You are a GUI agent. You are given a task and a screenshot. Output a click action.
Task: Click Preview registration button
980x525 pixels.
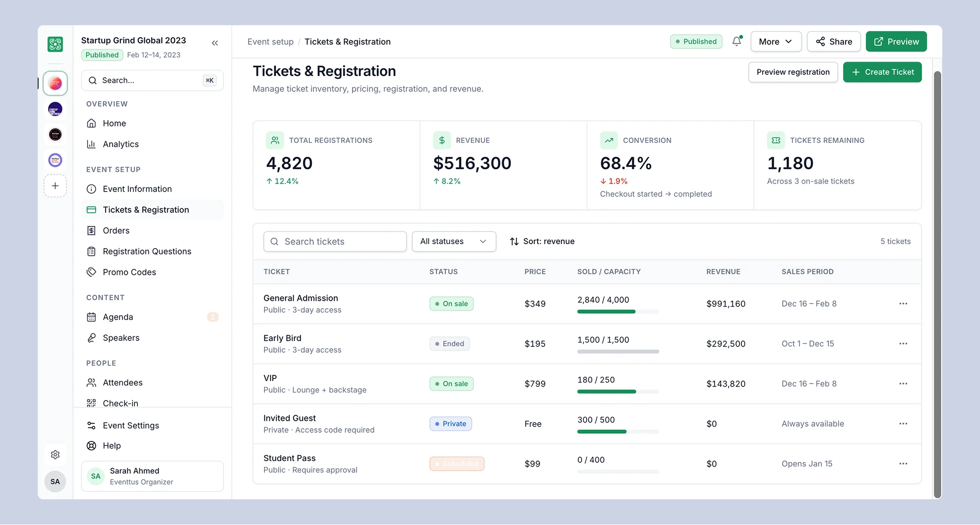coord(793,72)
